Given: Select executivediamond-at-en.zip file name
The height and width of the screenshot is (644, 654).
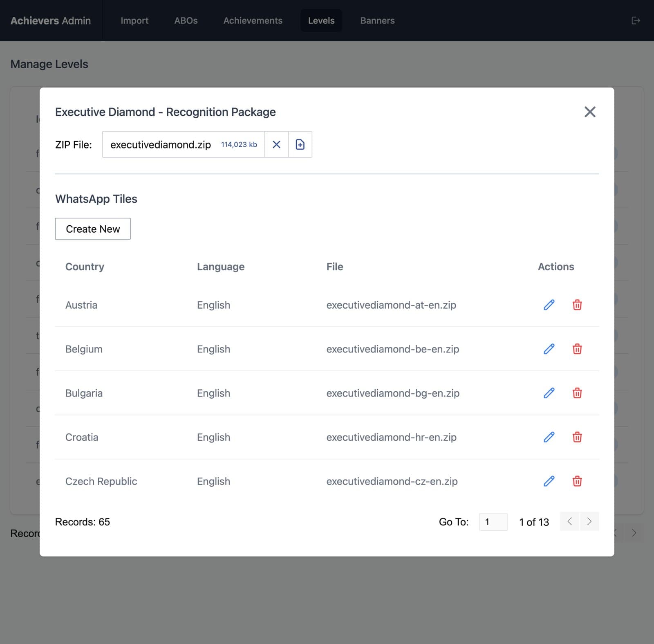Looking at the screenshot, I should (x=391, y=305).
